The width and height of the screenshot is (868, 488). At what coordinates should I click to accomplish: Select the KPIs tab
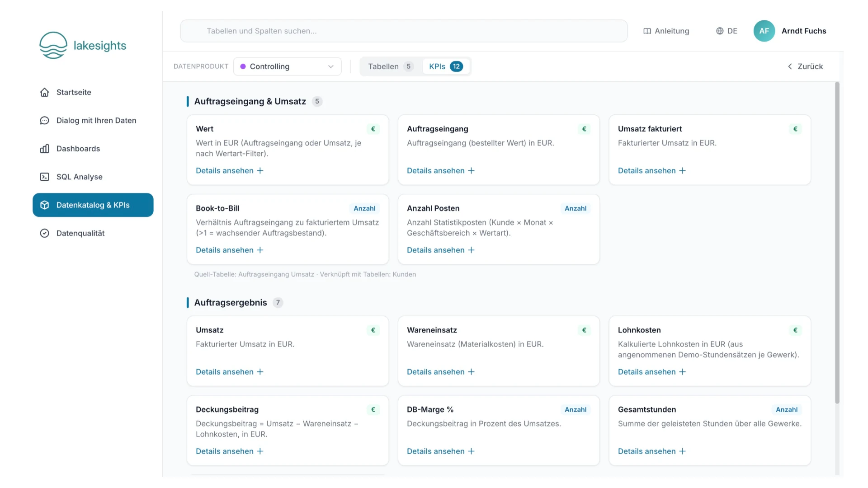click(x=446, y=66)
